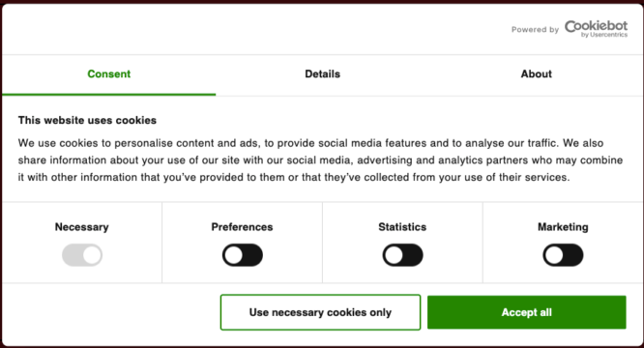
Task: Click the Statistics category label
Action: (402, 227)
